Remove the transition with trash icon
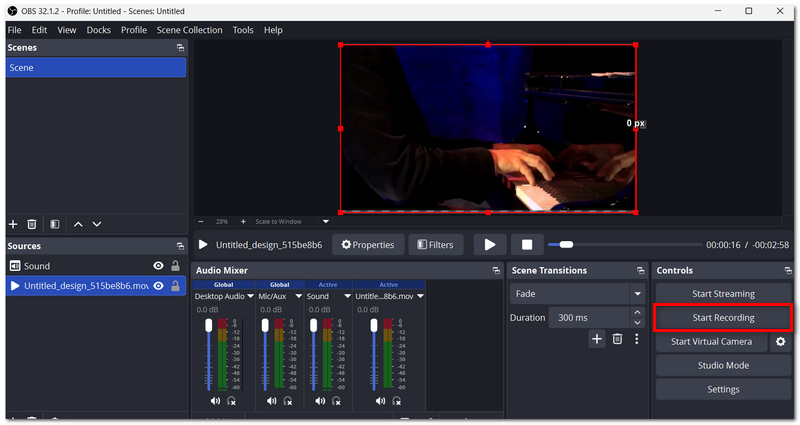Image resolution: width=800 pixels, height=425 pixels. pyautogui.click(x=617, y=339)
